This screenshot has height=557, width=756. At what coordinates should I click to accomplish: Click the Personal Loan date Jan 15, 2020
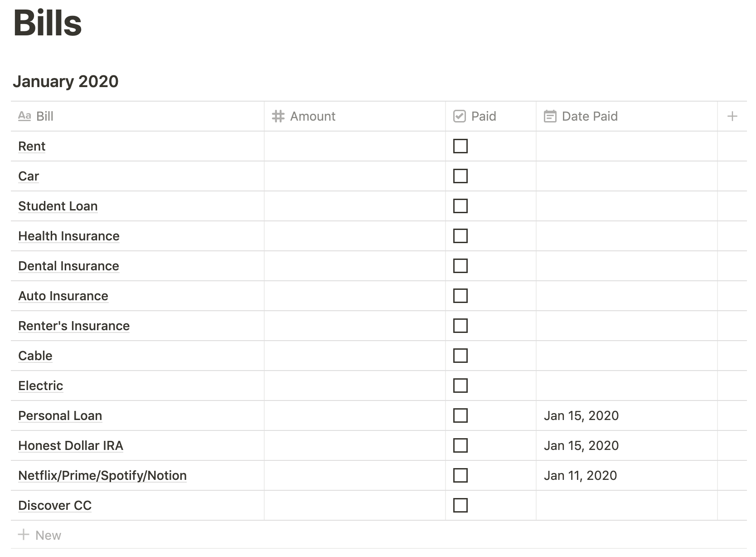point(581,415)
